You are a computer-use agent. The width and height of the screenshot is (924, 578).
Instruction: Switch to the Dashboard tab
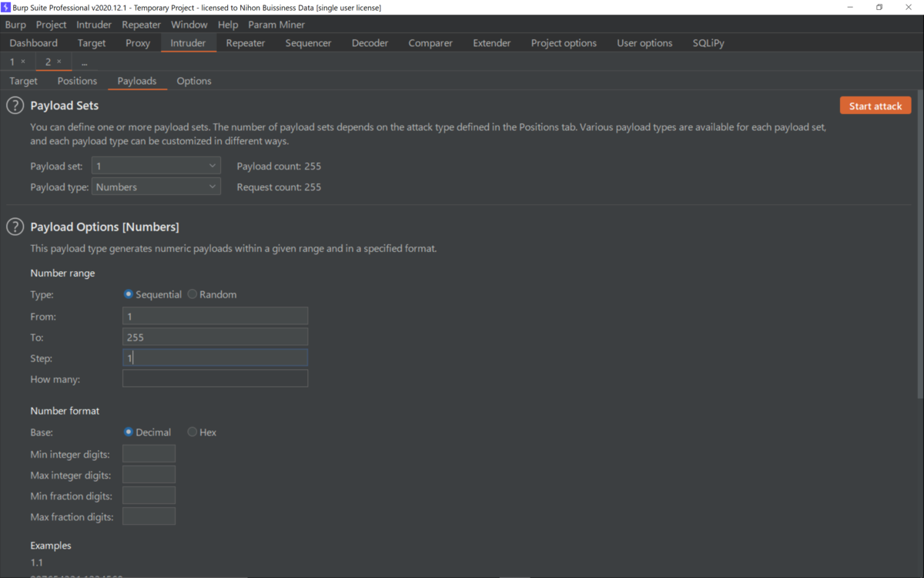34,43
